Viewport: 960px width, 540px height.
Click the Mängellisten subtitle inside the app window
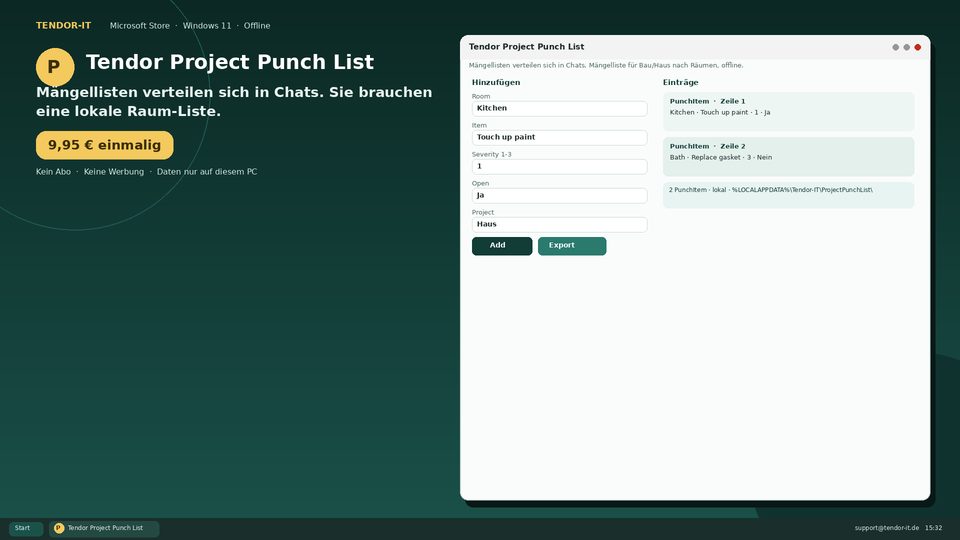606,65
